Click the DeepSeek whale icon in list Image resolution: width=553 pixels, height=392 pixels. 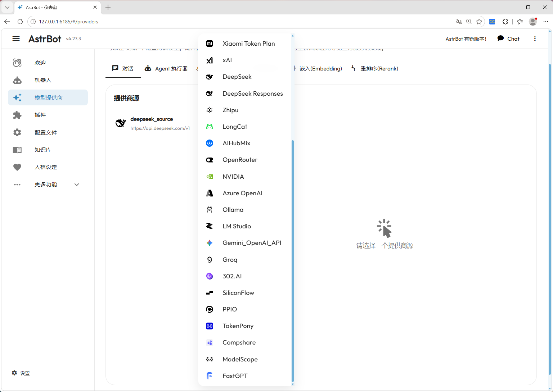click(x=210, y=77)
